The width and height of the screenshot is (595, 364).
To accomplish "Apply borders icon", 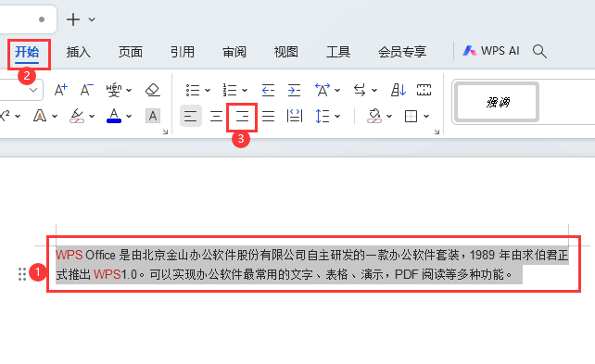I will (x=411, y=116).
